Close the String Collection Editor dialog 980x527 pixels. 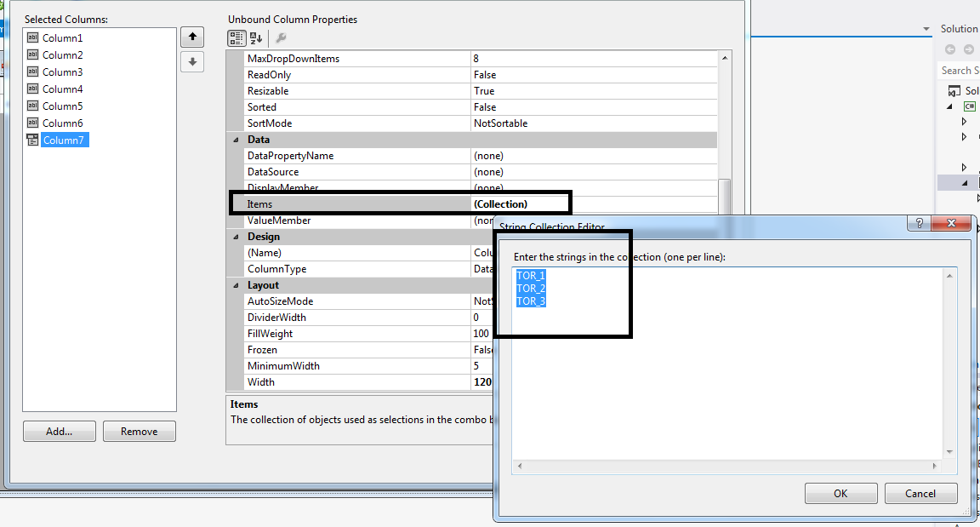pyautogui.click(x=951, y=223)
